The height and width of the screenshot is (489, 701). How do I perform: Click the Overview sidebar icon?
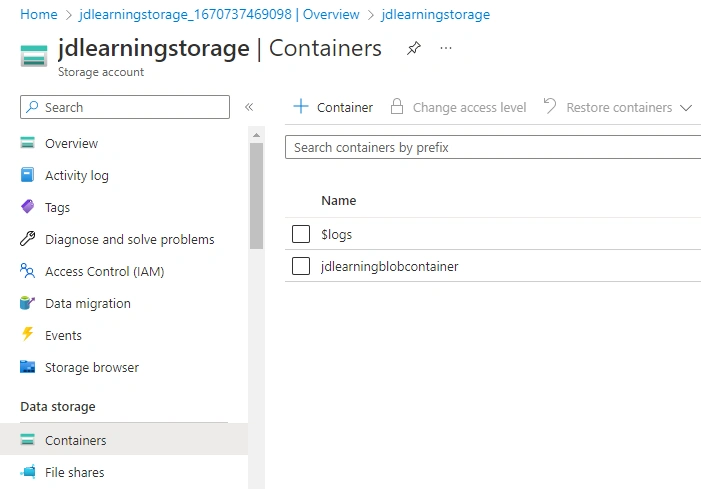[x=27, y=143]
